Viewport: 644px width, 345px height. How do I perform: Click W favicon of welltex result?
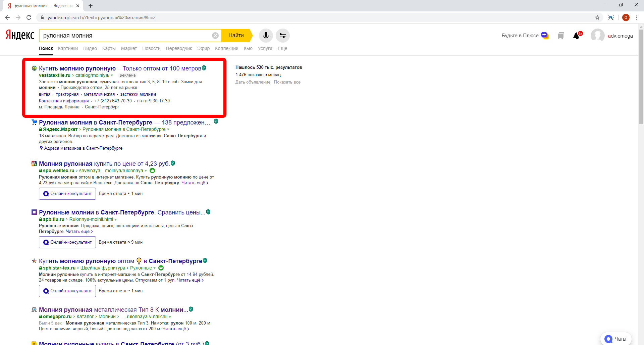click(34, 163)
